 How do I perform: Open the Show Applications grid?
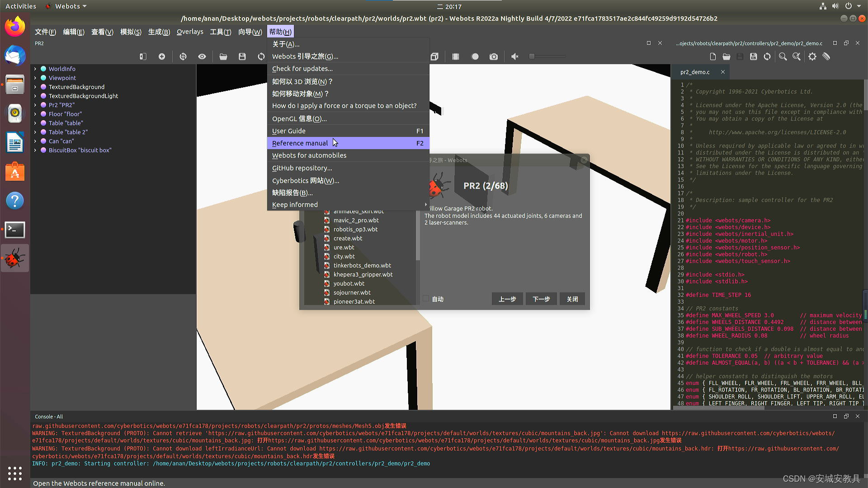(x=15, y=473)
